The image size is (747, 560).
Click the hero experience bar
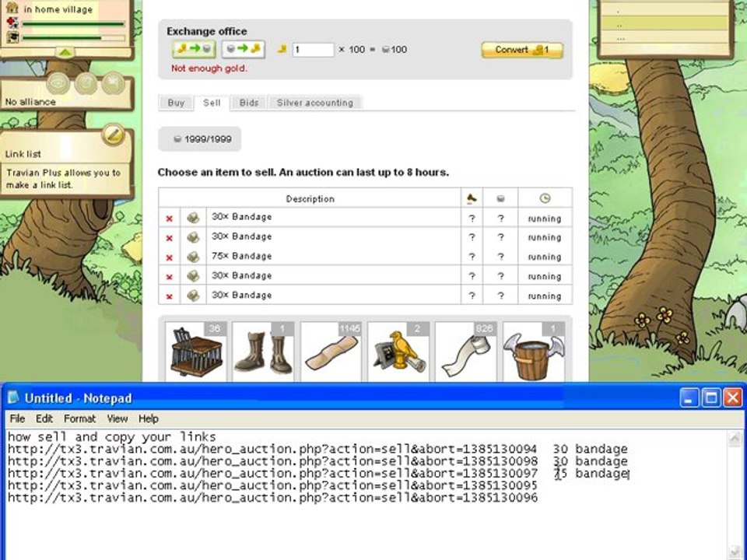73,37
